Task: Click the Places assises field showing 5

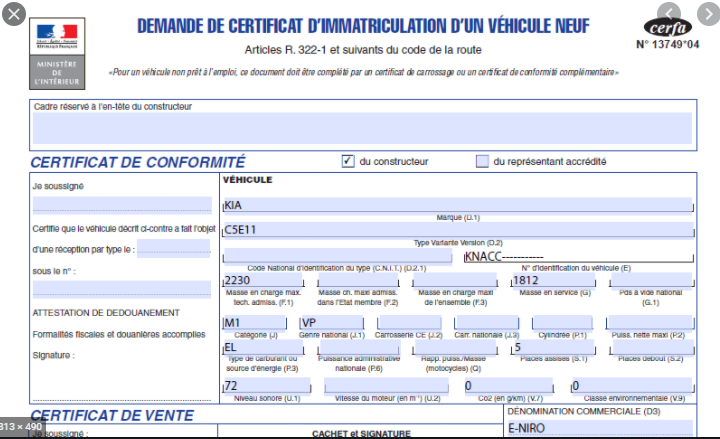Action: click(553, 348)
